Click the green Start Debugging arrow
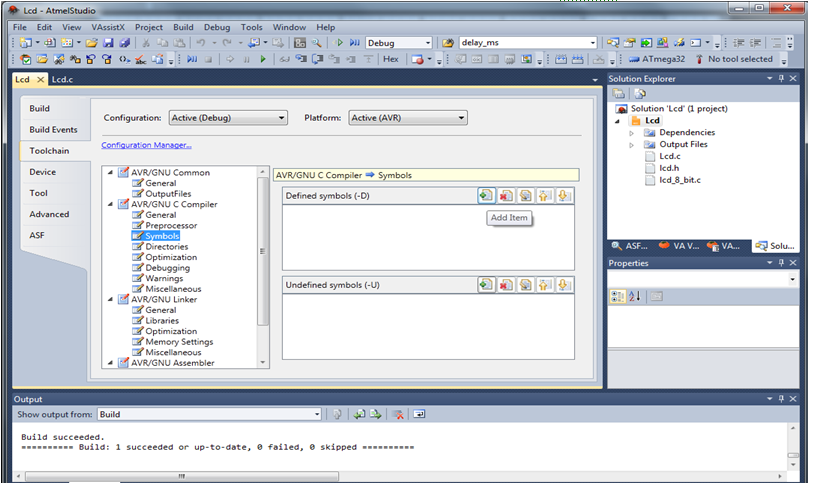This screenshot has height=483, width=816. 263,59
